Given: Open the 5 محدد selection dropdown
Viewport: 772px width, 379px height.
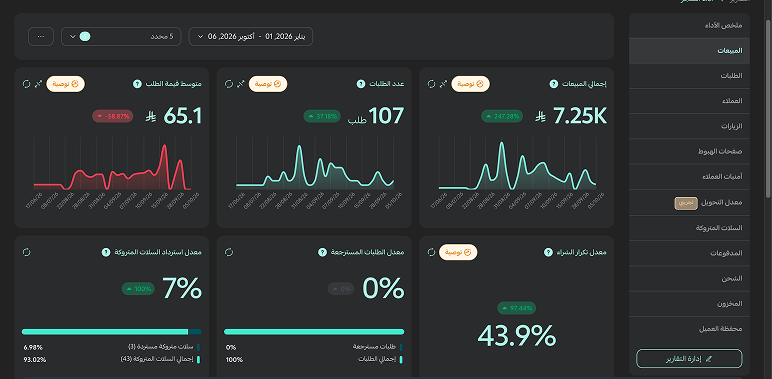Looking at the screenshot, I should pos(121,36).
